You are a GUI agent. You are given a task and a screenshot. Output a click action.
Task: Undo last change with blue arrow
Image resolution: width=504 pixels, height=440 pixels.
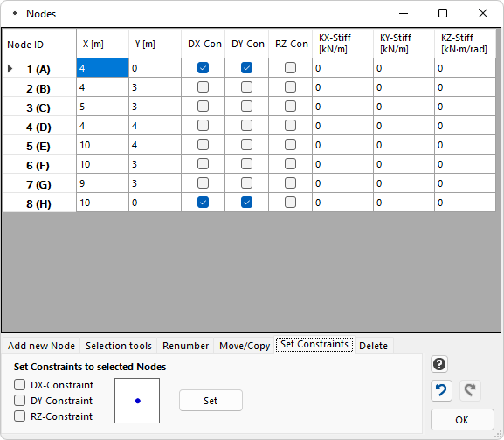[441, 390]
